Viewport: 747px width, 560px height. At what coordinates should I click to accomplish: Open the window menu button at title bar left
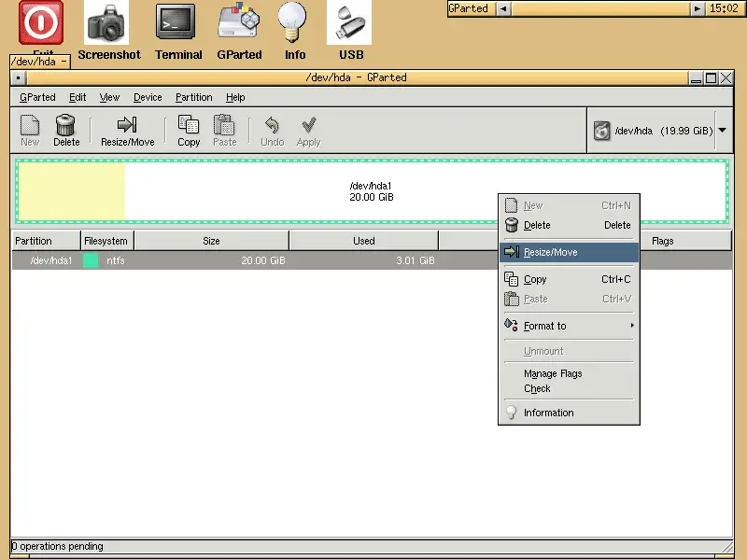(x=18, y=77)
